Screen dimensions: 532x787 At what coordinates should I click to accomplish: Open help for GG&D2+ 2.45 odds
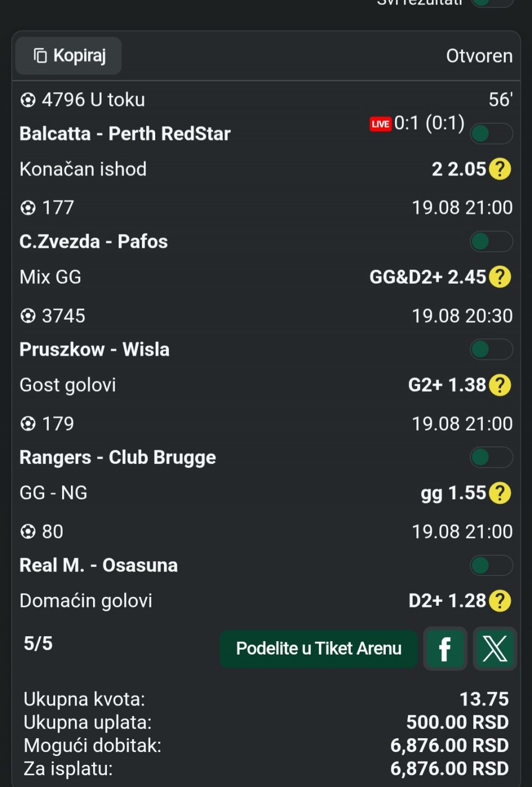500,277
